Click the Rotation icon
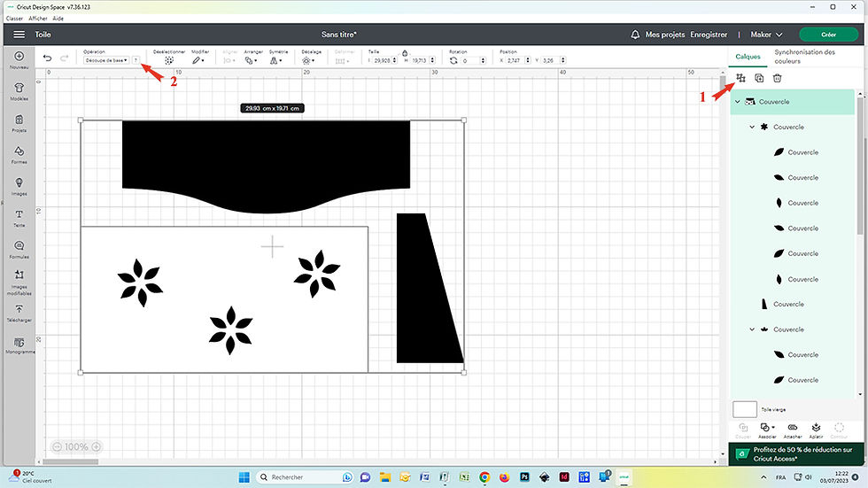This screenshot has width=868, height=488. (x=453, y=60)
